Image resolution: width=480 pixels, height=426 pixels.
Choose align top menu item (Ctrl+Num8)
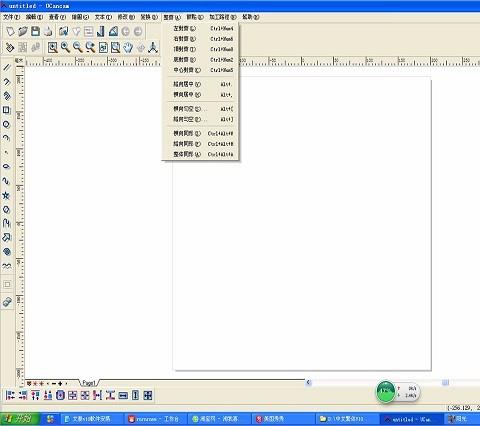coord(200,49)
